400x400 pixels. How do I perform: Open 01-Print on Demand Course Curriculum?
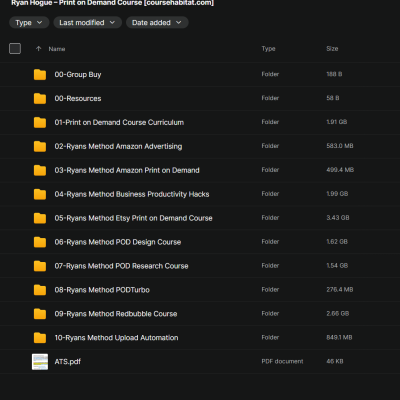[119, 123]
